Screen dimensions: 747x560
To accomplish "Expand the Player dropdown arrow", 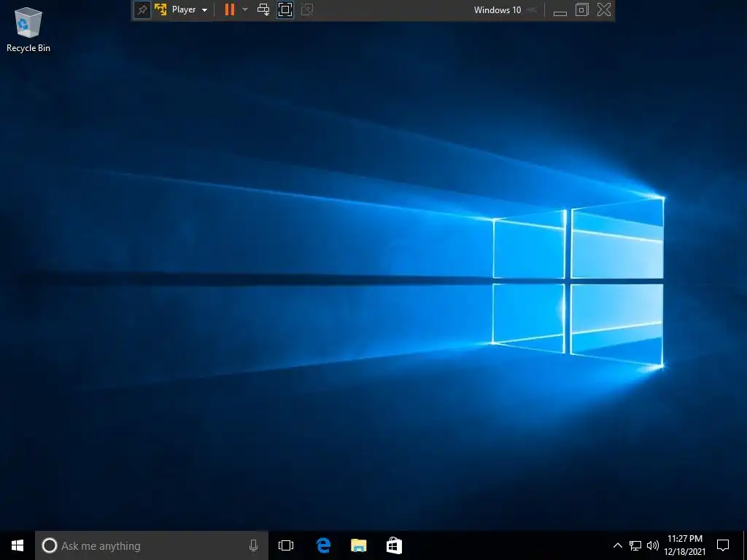I will click(x=204, y=10).
